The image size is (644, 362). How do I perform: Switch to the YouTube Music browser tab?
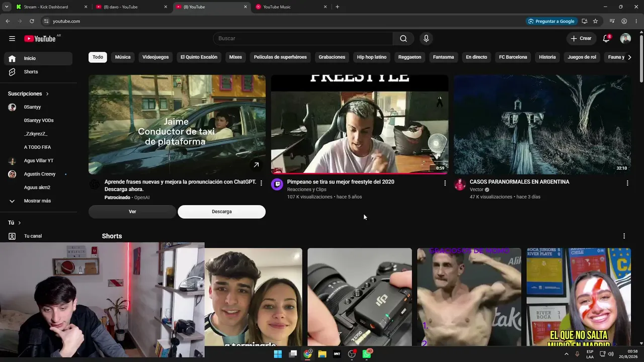(291, 7)
